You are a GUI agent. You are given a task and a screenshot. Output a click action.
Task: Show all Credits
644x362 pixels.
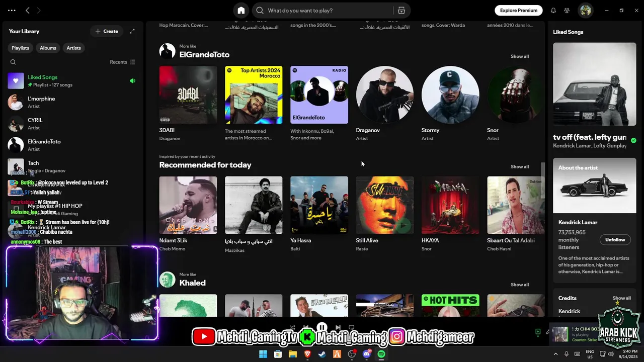[x=621, y=298]
